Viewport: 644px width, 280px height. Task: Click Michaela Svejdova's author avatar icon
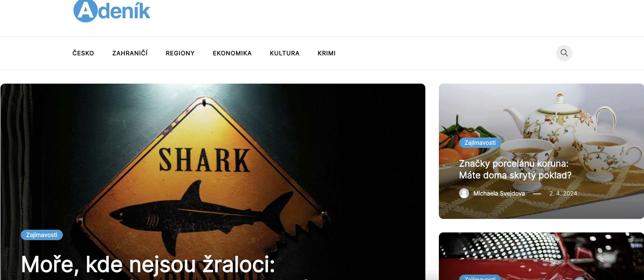464,193
